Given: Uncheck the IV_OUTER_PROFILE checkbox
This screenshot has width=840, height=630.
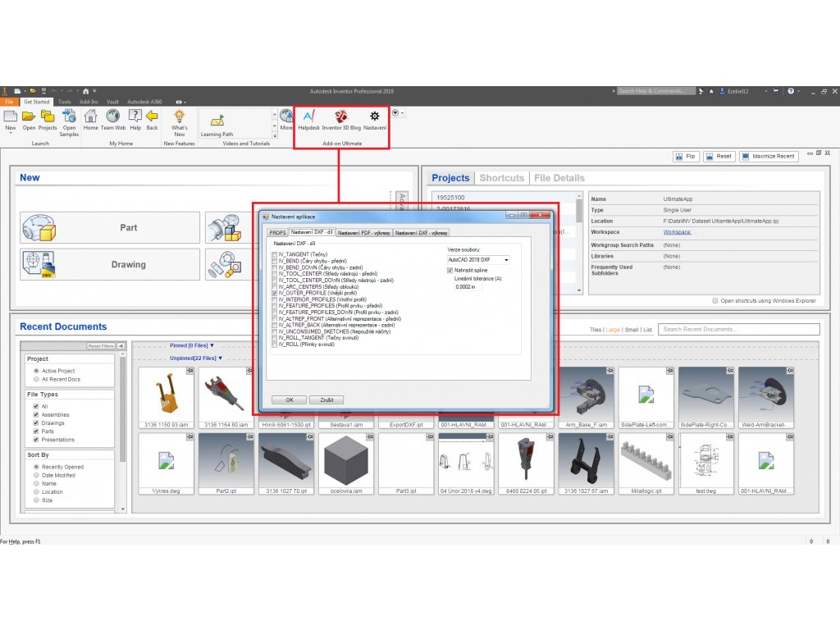Looking at the screenshot, I should [x=275, y=293].
